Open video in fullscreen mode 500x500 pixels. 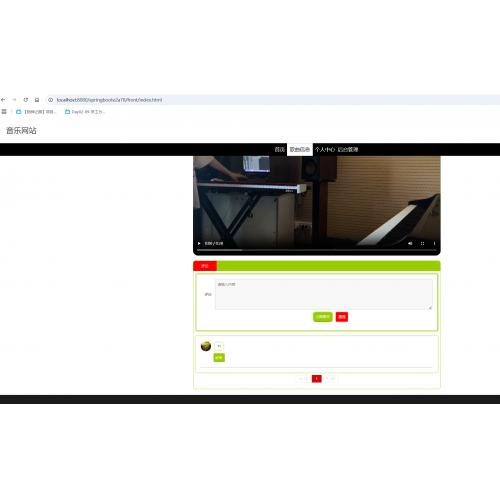(x=422, y=243)
